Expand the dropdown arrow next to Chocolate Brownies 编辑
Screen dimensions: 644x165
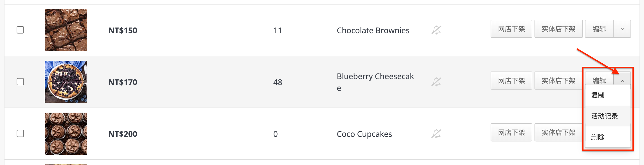(622, 29)
